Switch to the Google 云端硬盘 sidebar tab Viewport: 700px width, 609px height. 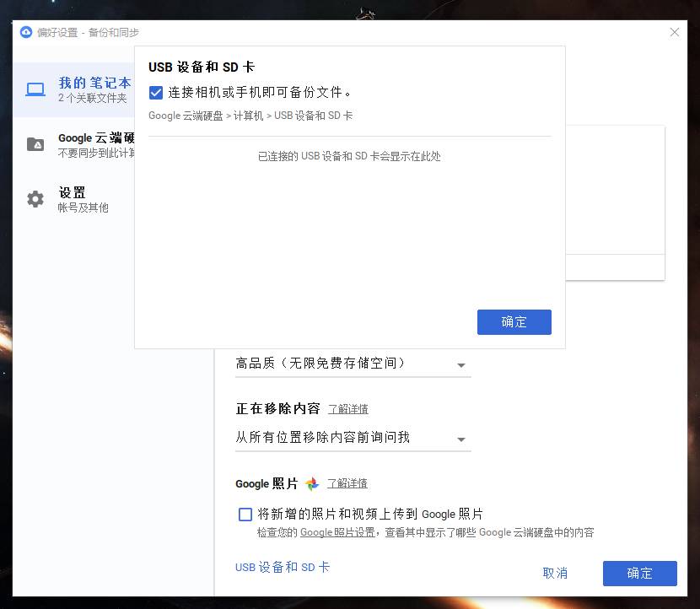(73, 145)
